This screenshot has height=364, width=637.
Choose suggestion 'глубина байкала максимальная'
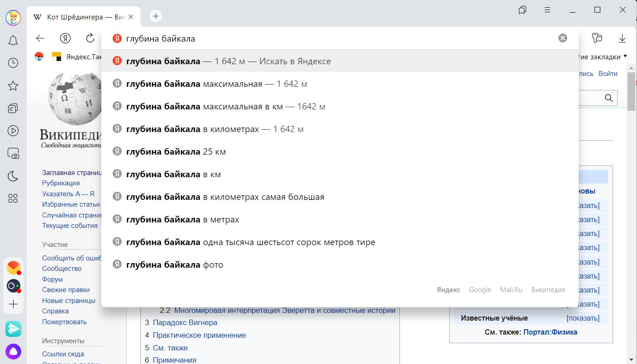340,84
